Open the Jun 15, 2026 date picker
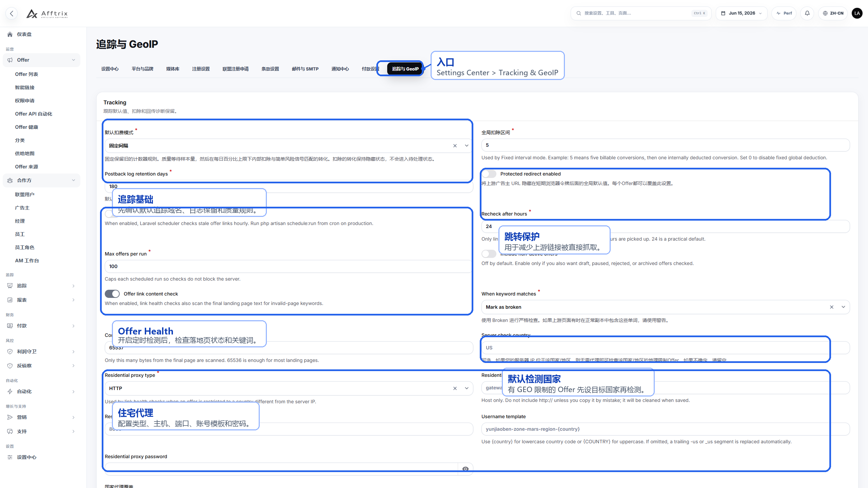Image resolution: width=868 pixels, height=488 pixels. [x=742, y=13]
